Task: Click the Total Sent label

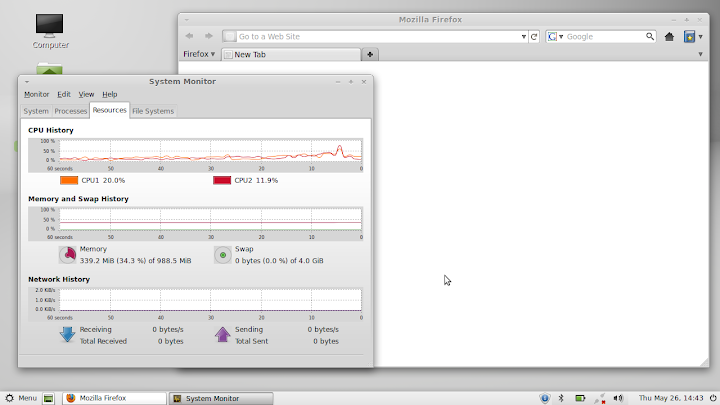Action: click(252, 341)
